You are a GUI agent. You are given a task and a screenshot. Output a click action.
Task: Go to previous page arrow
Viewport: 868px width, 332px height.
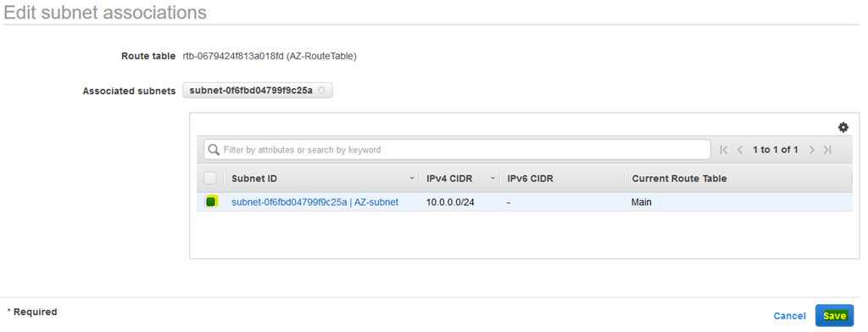point(739,149)
